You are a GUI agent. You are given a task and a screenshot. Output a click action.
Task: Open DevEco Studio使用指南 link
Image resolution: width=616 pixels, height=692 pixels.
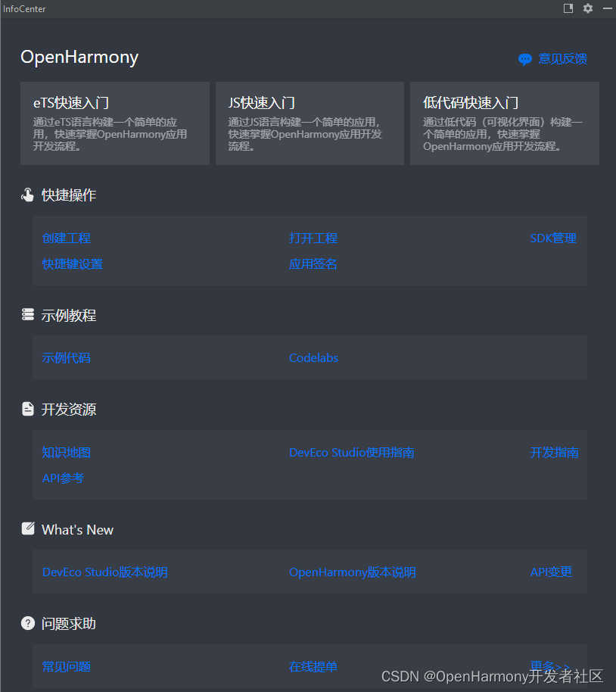(352, 452)
